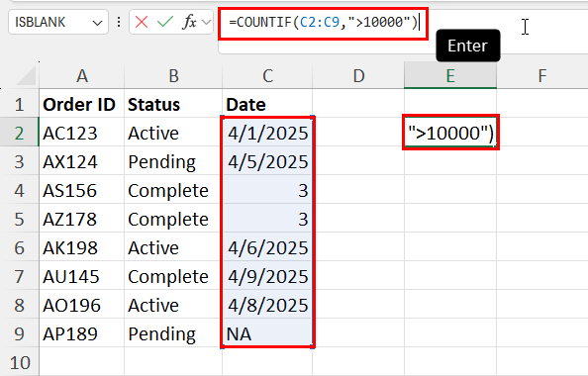588x376 pixels.
Task: Select column D header
Action: (358, 76)
